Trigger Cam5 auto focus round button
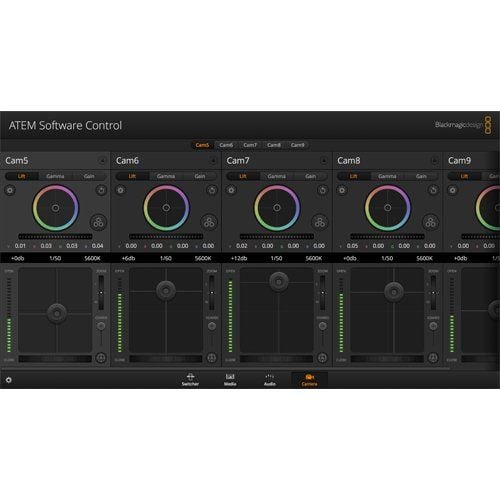This screenshot has width=500, height=500. tap(101, 358)
